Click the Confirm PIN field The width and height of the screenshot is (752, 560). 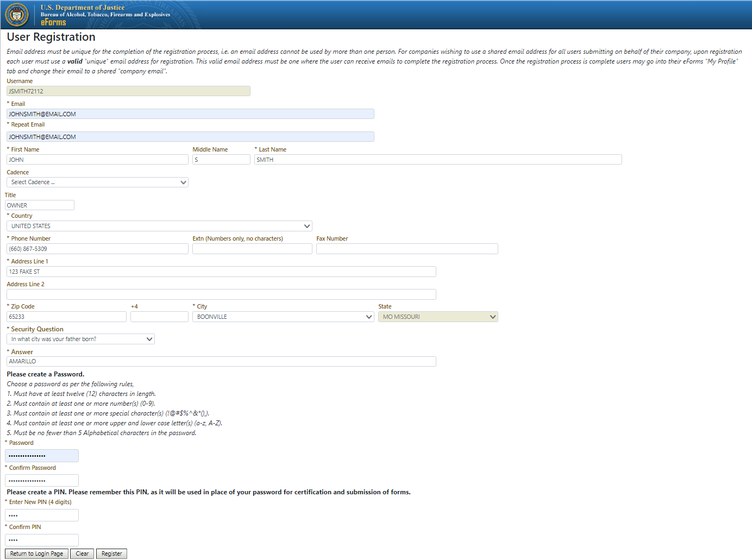(x=41, y=540)
